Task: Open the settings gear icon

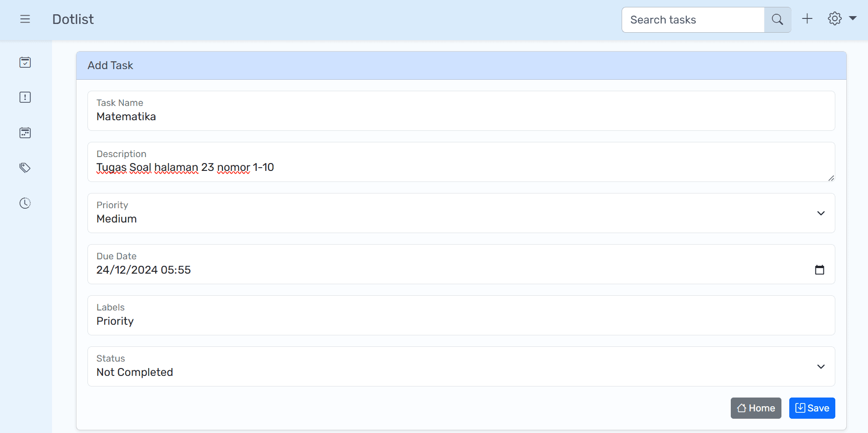Action: point(834,19)
